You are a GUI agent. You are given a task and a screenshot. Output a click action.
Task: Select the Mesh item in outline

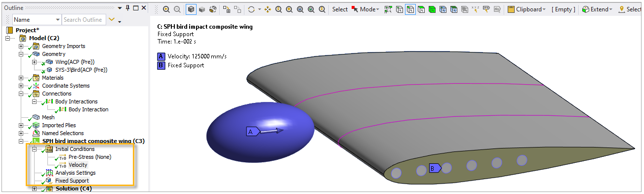click(48, 117)
